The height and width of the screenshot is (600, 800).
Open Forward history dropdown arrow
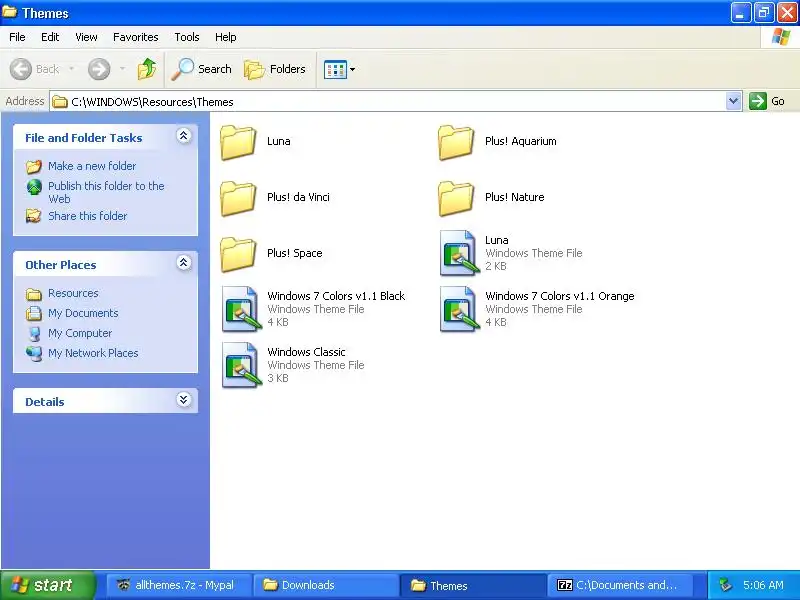tap(122, 69)
